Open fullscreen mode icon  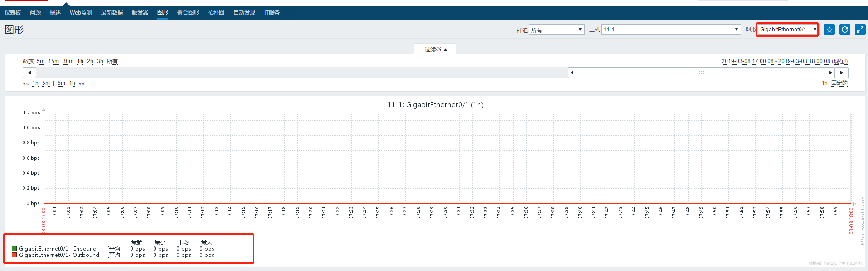860,30
